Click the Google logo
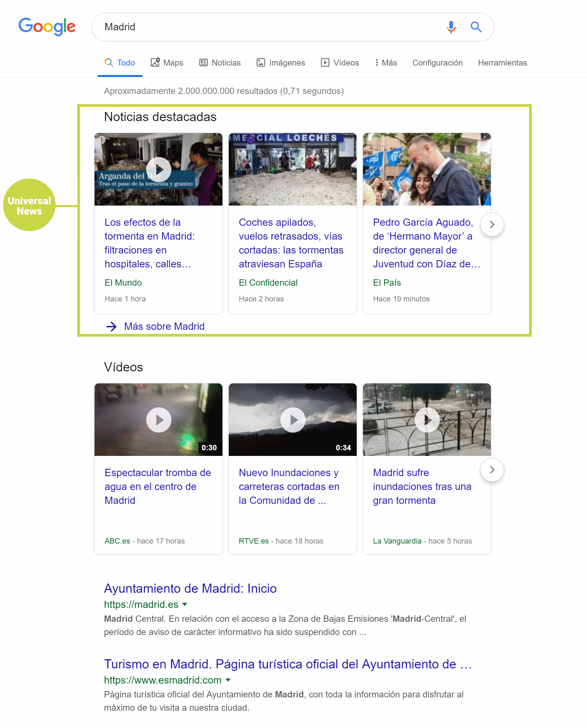This screenshot has height=728, width=587. click(x=47, y=26)
